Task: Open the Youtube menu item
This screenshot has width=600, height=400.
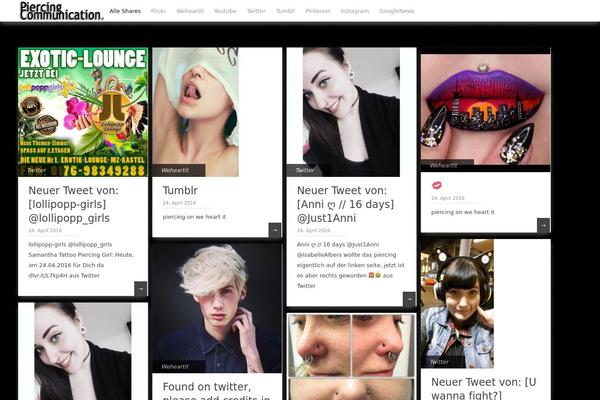Action: tap(225, 11)
